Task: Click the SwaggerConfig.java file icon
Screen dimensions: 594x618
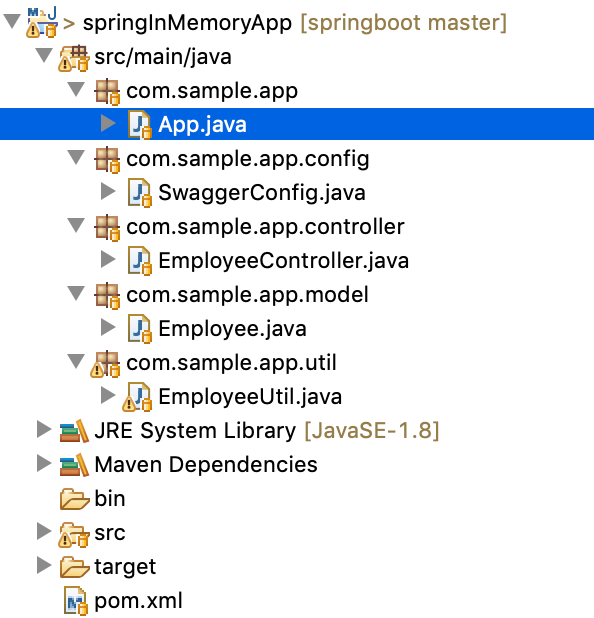Action: [x=140, y=193]
